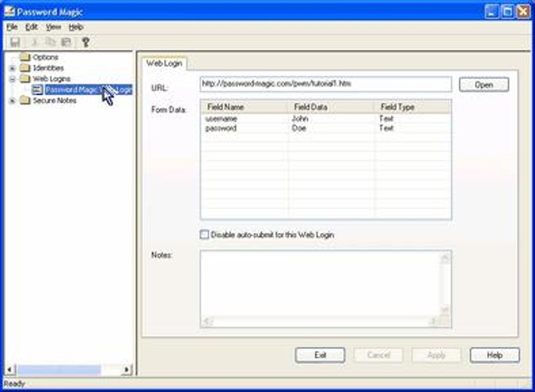The width and height of the screenshot is (535, 392).
Task: Select the password row in Form Data
Action: point(326,128)
